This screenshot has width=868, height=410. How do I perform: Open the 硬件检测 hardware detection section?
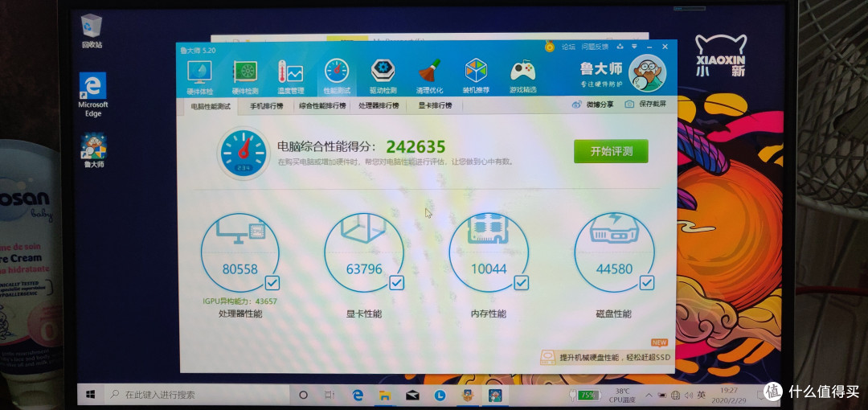point(244,77)
